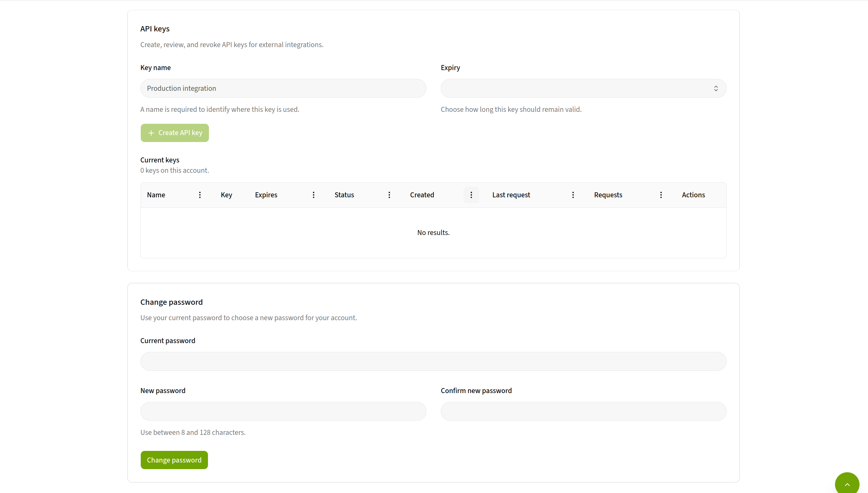Click the 'No results.' table message
Viewport: 868px width, 493px height.
click(433, 233)
